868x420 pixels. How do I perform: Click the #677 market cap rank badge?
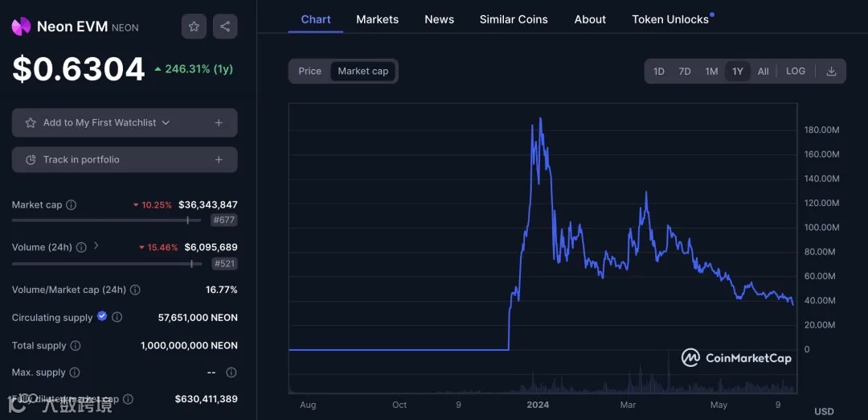[x=224, y=220]
